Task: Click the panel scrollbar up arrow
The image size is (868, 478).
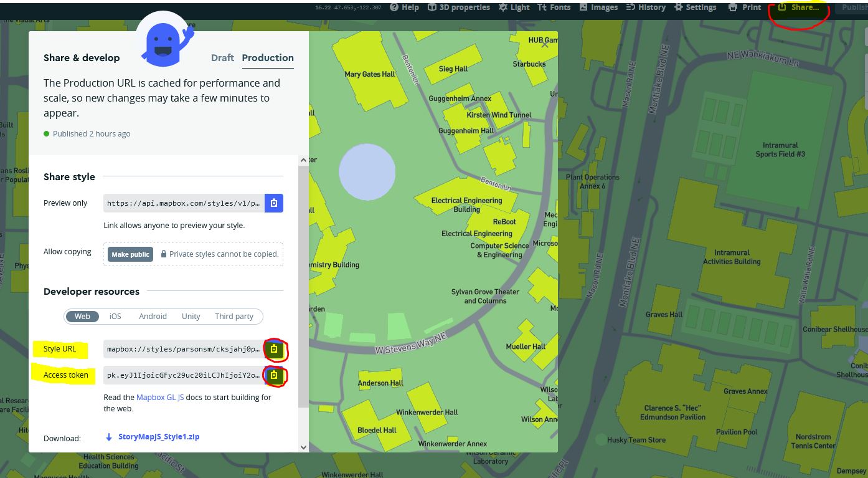Action: (304, 160)
